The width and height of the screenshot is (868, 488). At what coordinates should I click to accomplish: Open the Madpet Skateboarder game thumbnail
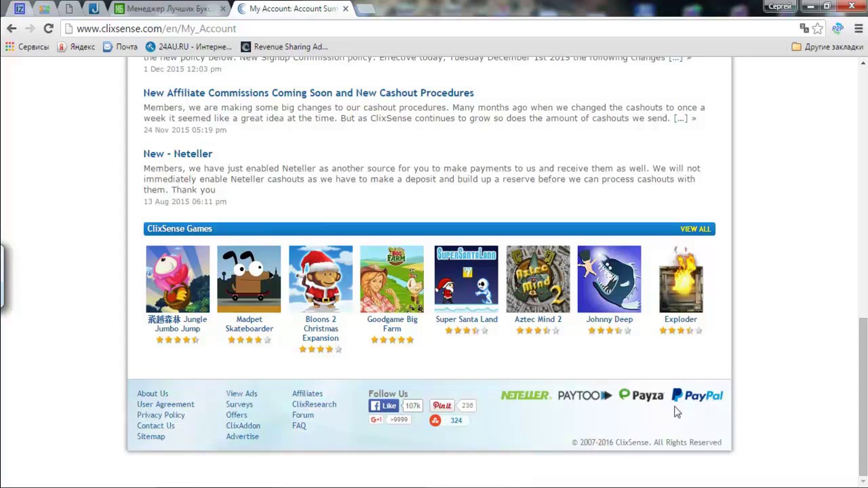click(249, 279)
